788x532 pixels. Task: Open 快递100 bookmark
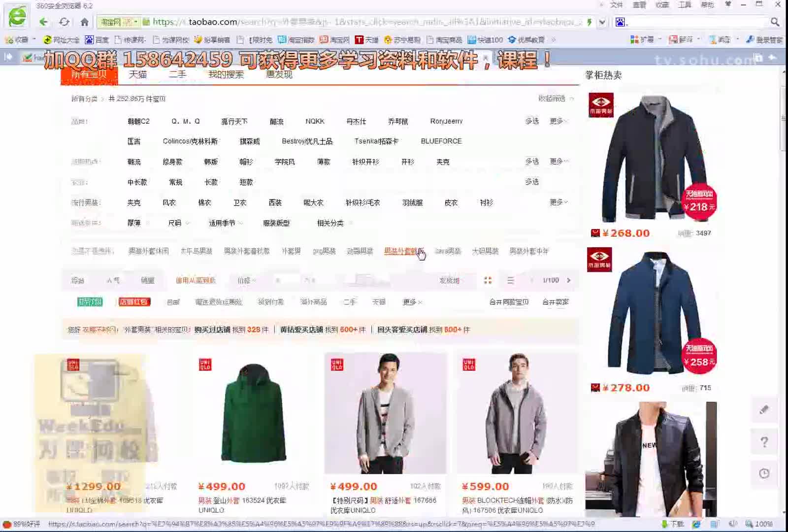tap(485, 39)
